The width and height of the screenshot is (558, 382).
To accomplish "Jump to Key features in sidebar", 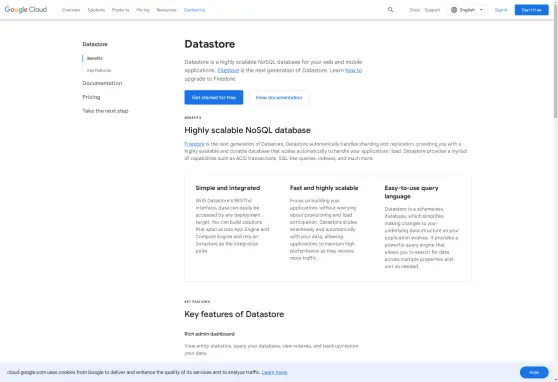I will click(99, 70).
